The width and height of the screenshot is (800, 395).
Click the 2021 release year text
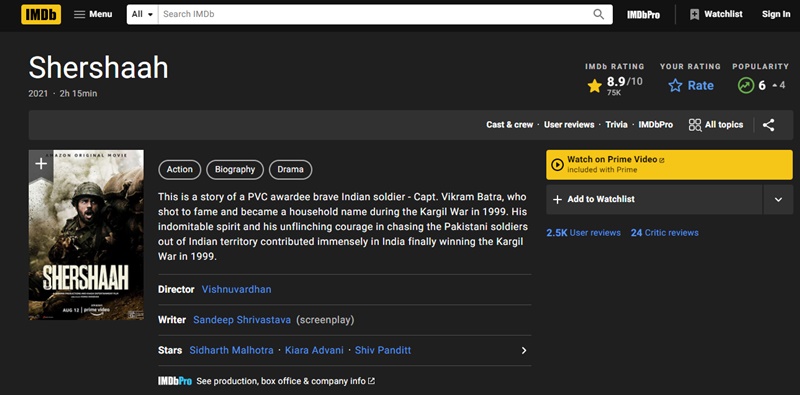coord(38,93)
